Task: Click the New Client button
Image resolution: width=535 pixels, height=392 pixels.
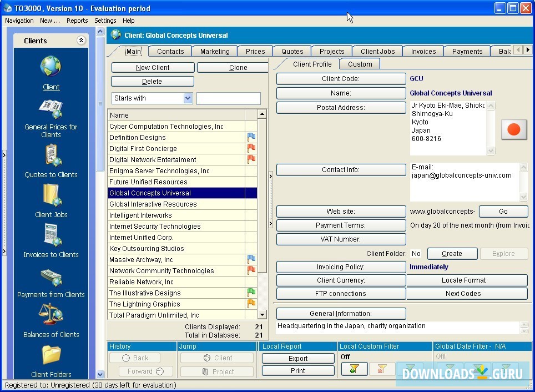Action: pos(153,67)
